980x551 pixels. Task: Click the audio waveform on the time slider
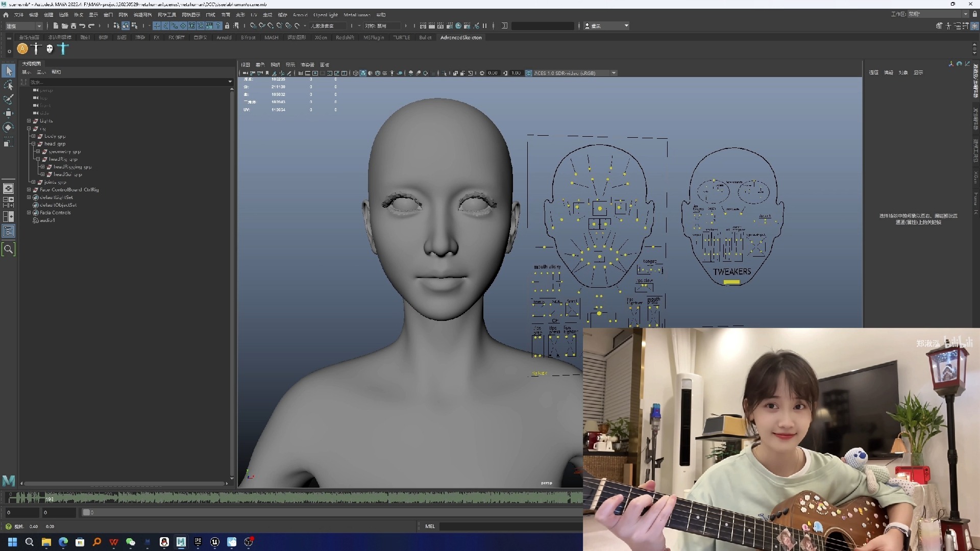pos(306,497)
